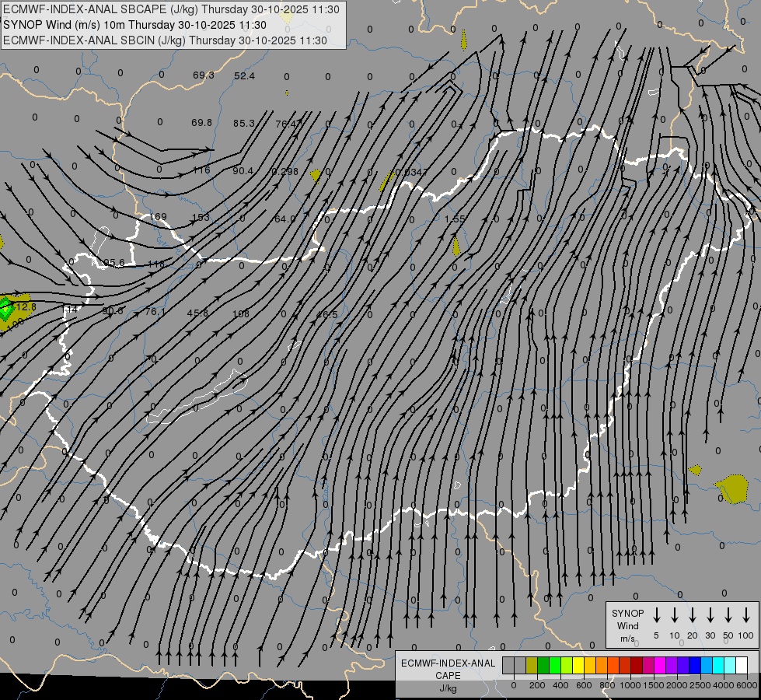Click the wind arrow above the 10 label

pos(674,615)
